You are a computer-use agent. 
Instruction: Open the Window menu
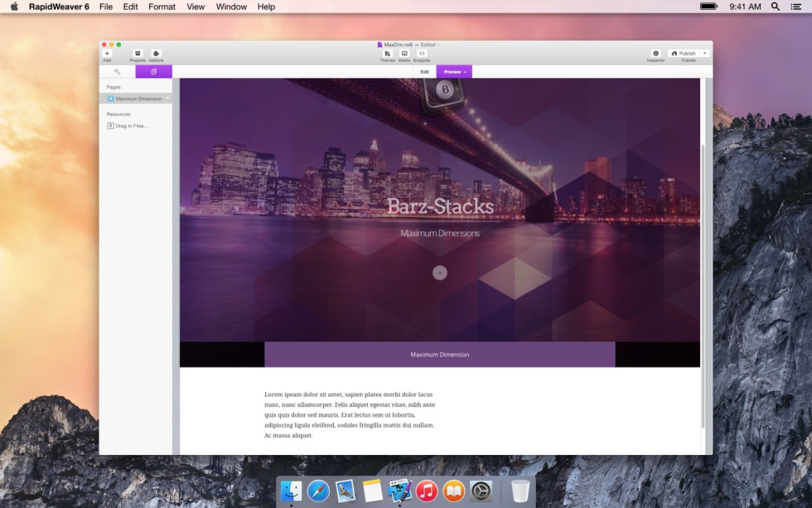231,7
